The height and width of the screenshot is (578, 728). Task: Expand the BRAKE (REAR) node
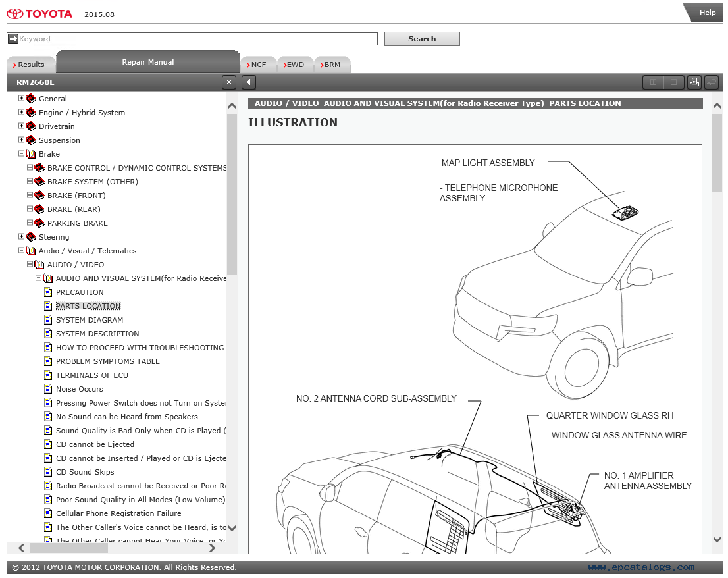[30, 209]
